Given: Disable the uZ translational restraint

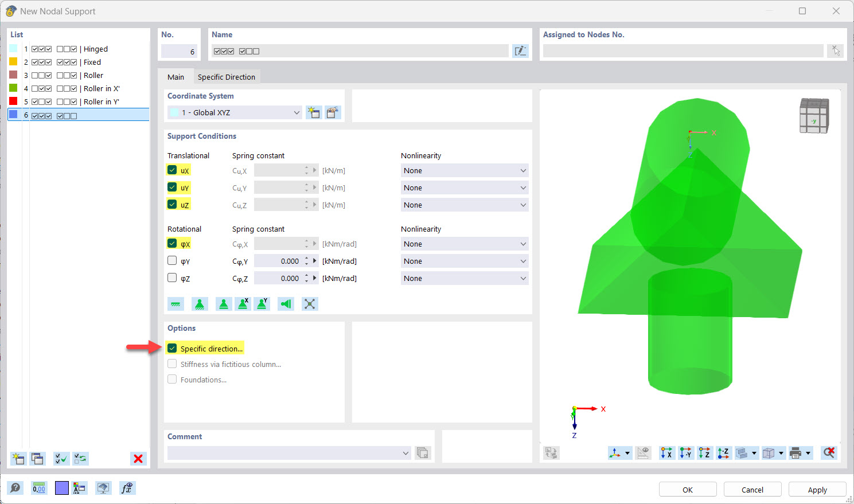Looking at the screenshot, I should coord(171,204).
